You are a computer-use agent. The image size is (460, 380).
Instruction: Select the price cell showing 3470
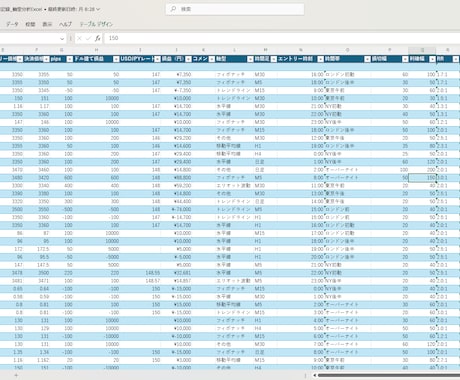pyautogui.click(x=12, y=170)
